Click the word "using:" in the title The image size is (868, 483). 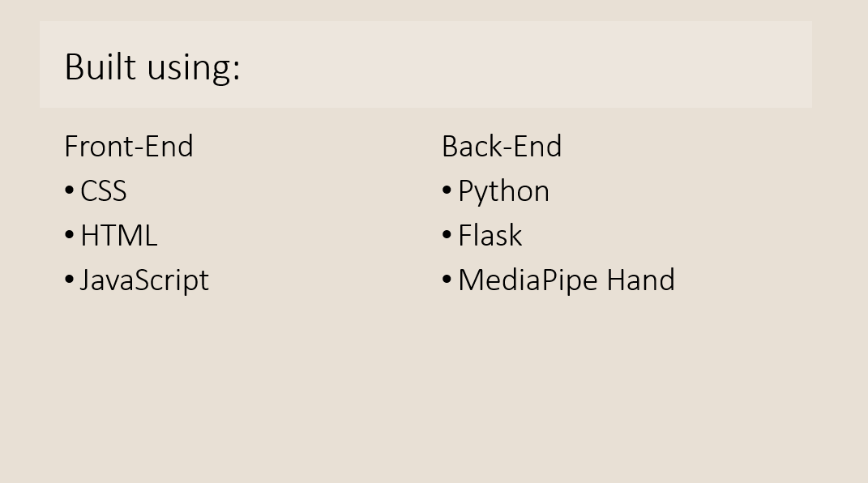tap(194, 69)
